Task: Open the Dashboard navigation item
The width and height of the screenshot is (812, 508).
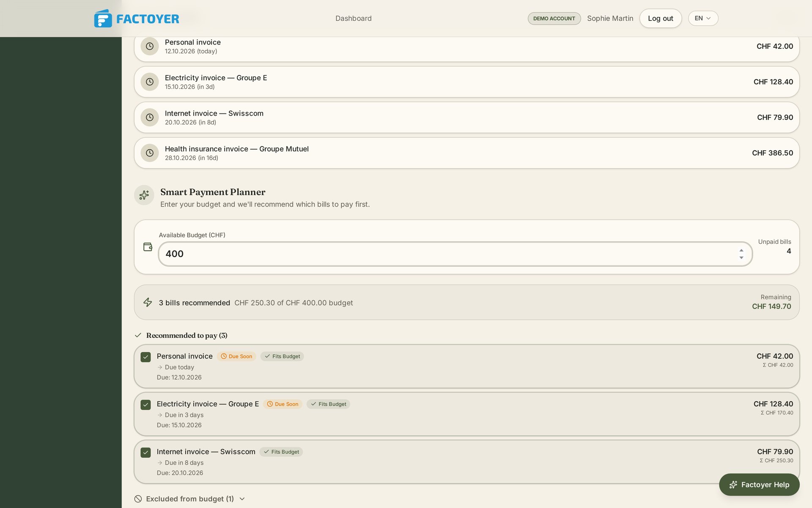Action: (x=354, y=18)
